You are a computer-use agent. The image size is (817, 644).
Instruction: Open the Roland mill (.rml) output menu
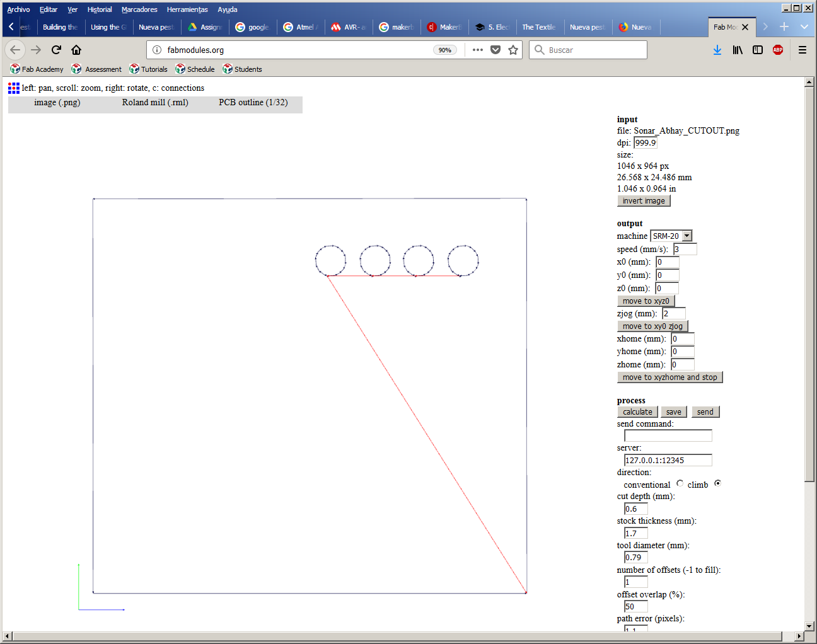coord(155,103)
